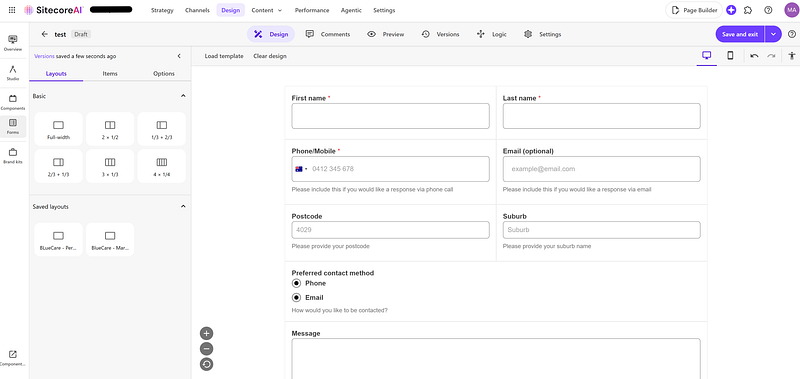Open the Save and exit dropdown arrow

(x=773, y=34)
